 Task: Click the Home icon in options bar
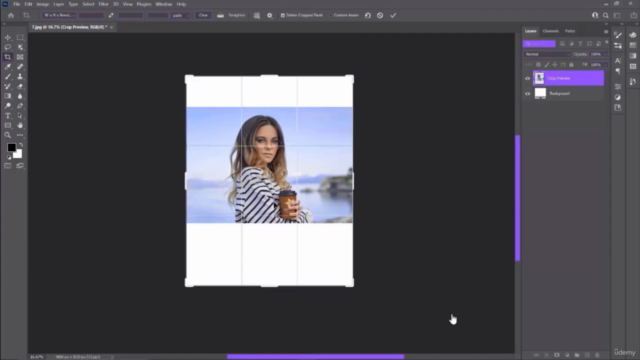click(x=11, y=16)
